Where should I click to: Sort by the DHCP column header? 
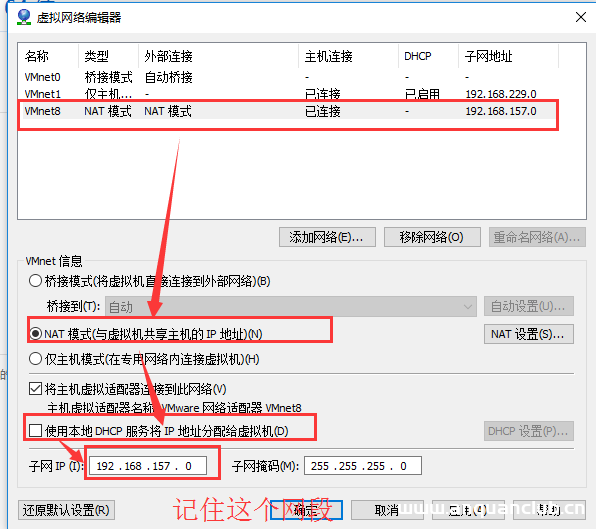428,56
